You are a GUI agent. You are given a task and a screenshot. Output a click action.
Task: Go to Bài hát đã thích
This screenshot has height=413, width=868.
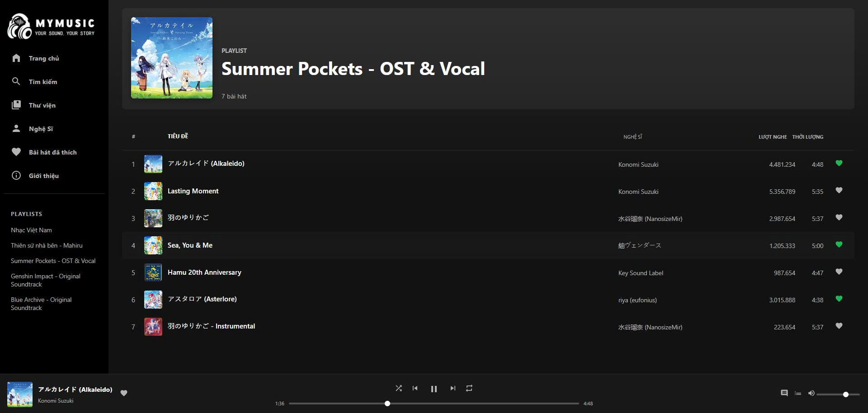click(52, 152)
